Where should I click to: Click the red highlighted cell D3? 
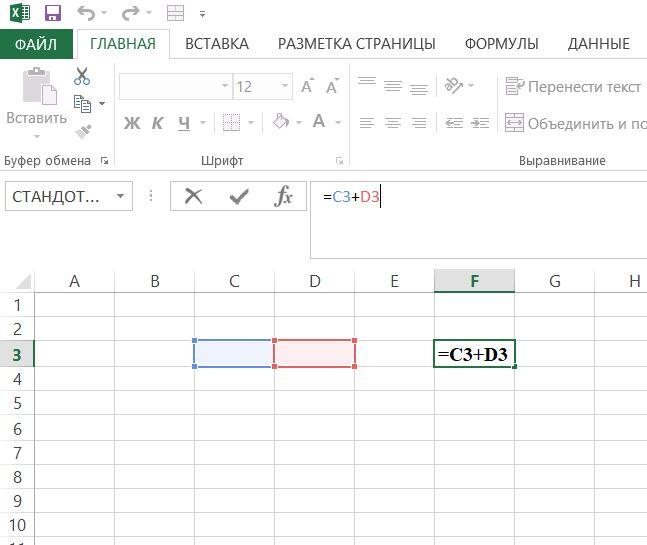[314, 354]
